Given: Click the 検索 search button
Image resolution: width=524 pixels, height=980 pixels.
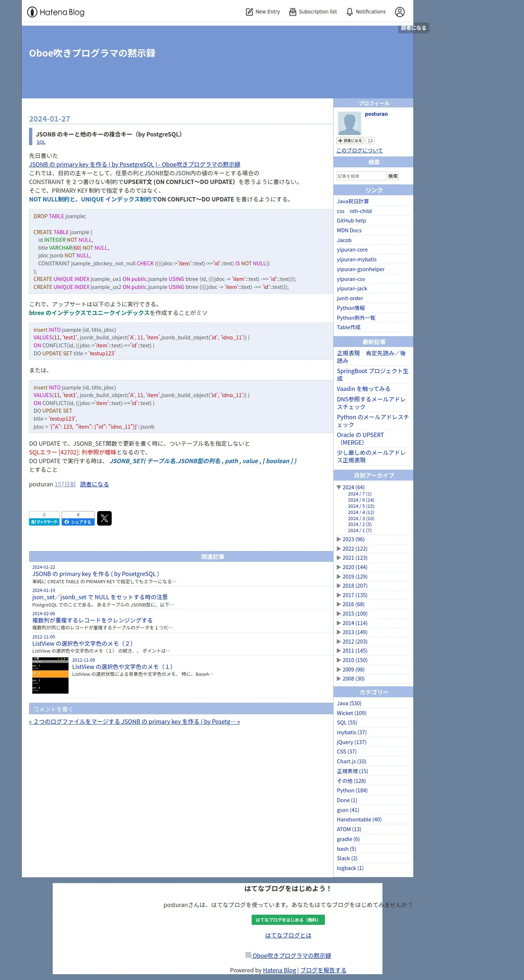Looking at the screenshot, I should [393, 176].
